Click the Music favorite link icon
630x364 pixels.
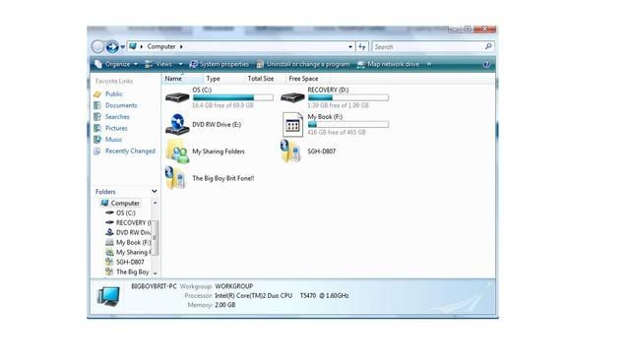[97, 140]
